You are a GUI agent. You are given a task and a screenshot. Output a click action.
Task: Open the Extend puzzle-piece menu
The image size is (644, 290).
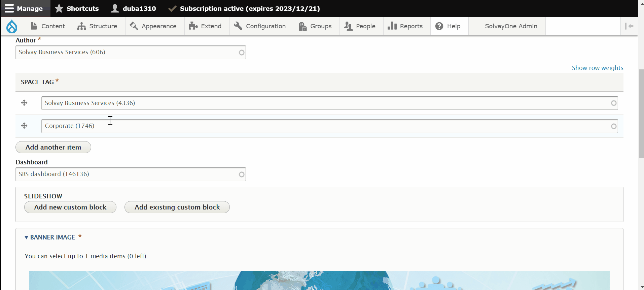coord(205,26)
